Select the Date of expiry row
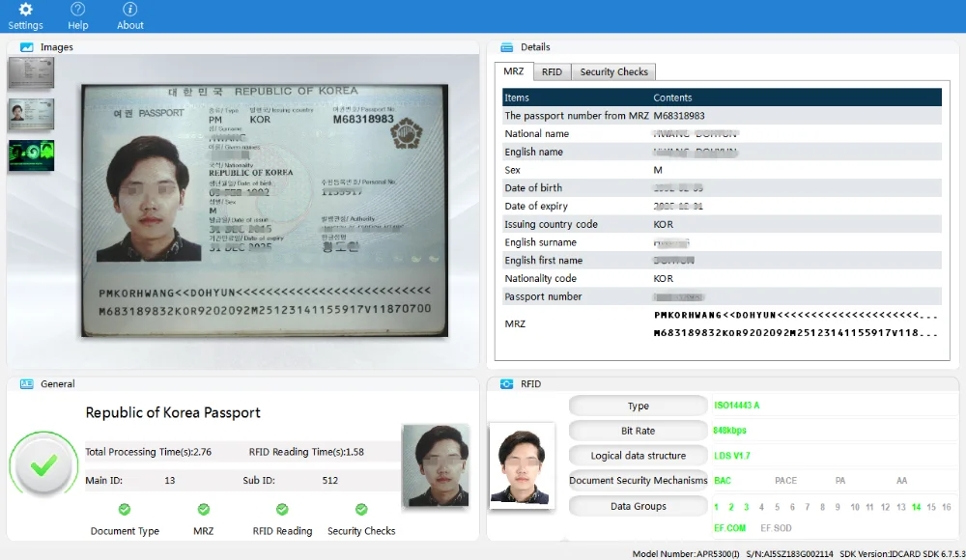966x560 pixels. (722, 207)
